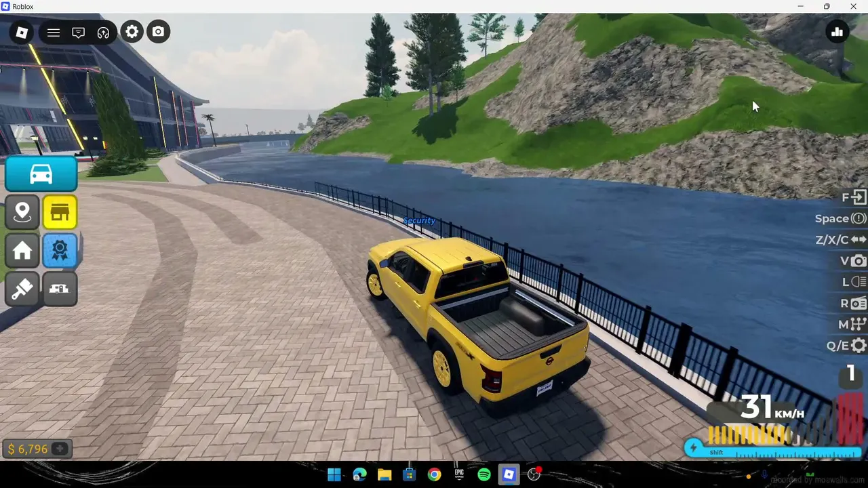Switch transmission mode with M icon
868x488 pixels.
[859, 325]
